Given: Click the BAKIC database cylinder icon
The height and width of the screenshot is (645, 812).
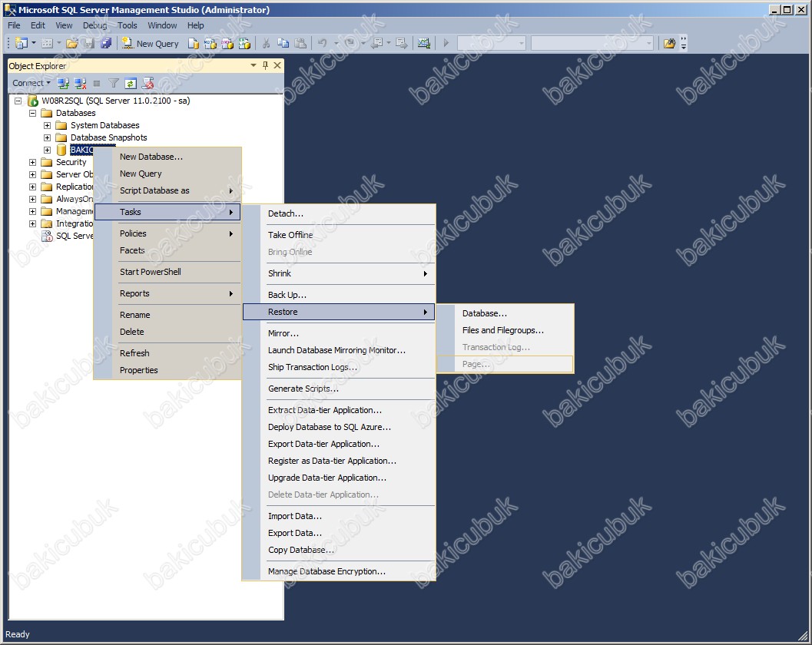Looking at the screenshot, I should point(61,150).
